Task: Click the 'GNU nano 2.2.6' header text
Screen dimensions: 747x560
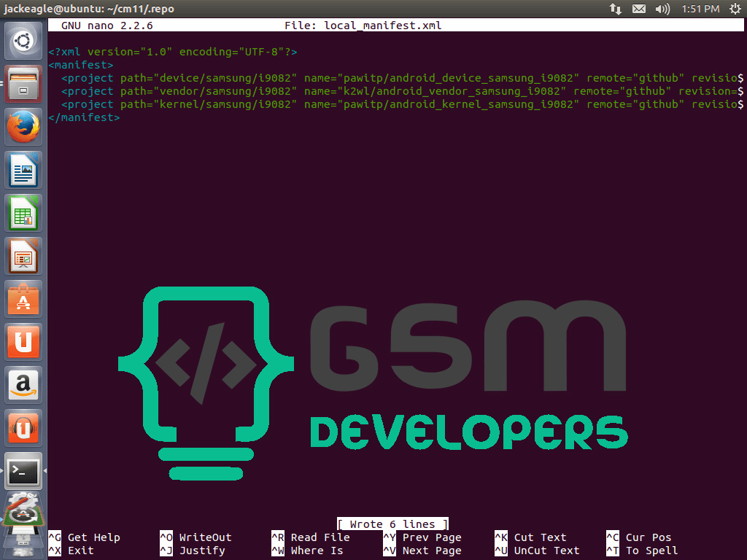Action: click(107, 26)
